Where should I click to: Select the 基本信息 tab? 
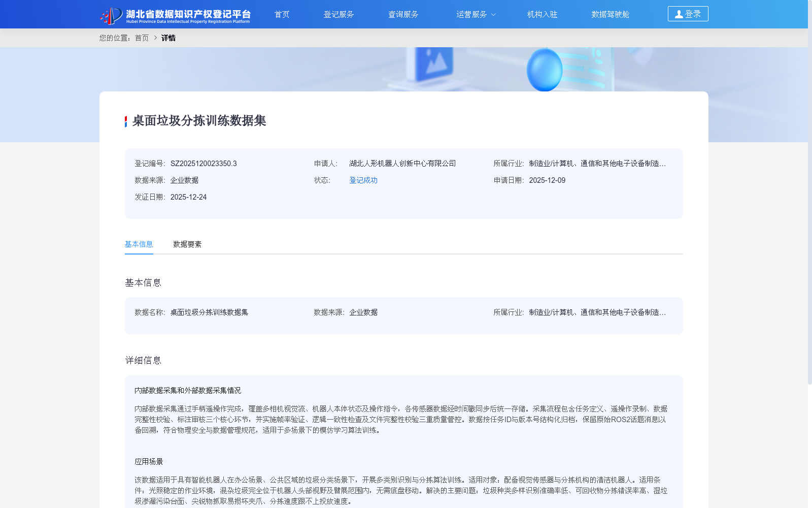[139, 244]
